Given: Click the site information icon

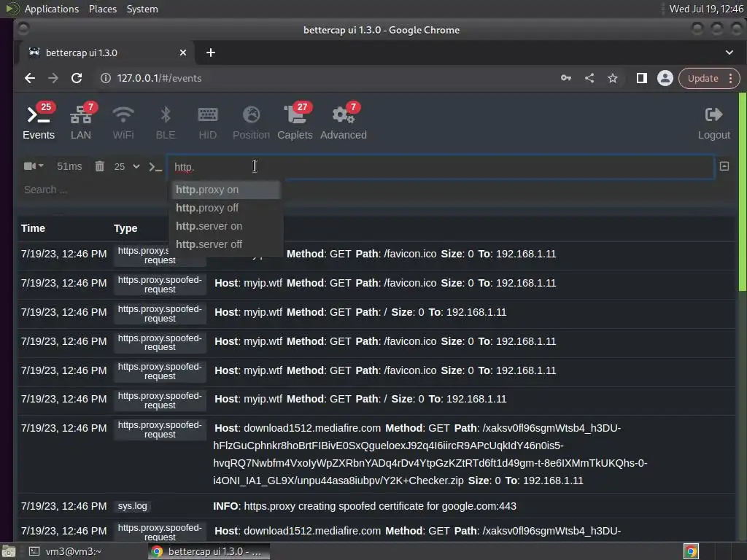Looking at the screenshot, I should tap(105, 78).
